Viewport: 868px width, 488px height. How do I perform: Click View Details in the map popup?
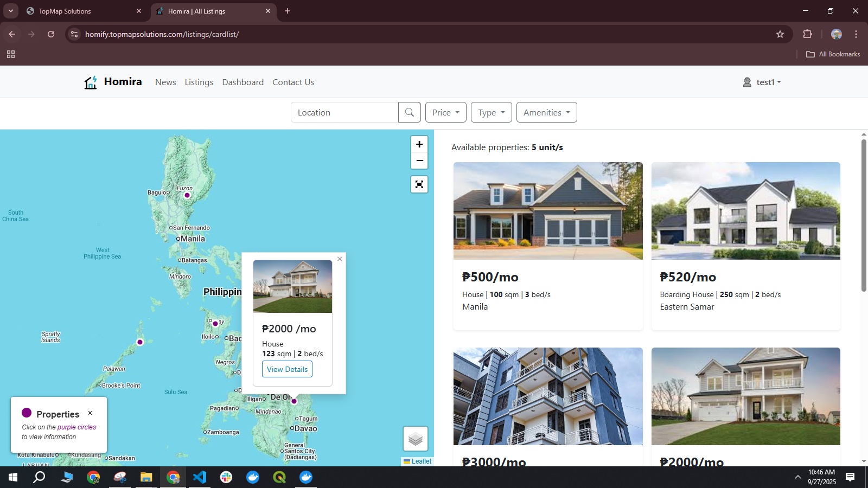tap(287, 369)
